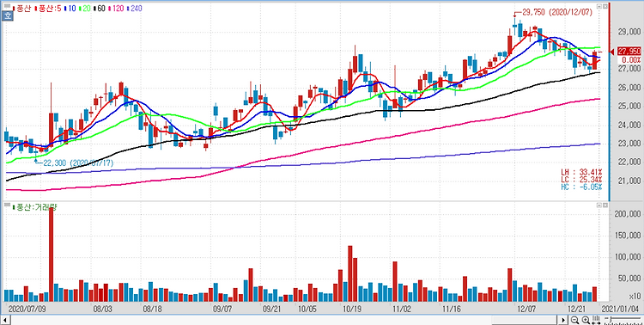Image resolution: width=644 pixels, height=325 pixels.
Task: Click the red current-price arrow marker on axis
Action: (x=612, y=51)
